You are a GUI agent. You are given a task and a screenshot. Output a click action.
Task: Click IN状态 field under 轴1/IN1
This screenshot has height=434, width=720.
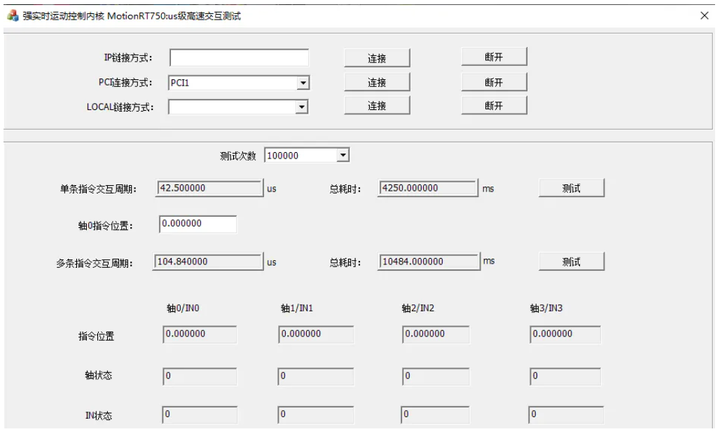coord(316,415)
